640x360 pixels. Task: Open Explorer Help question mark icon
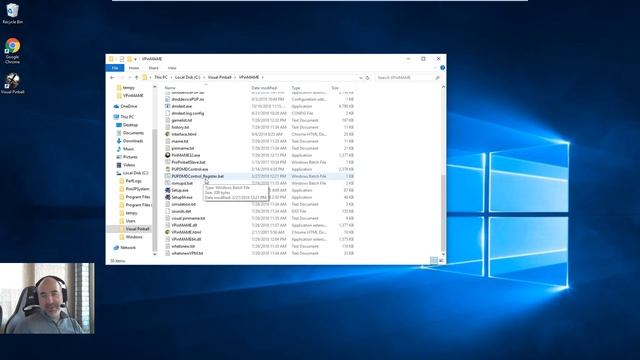[x=442, y=68]
